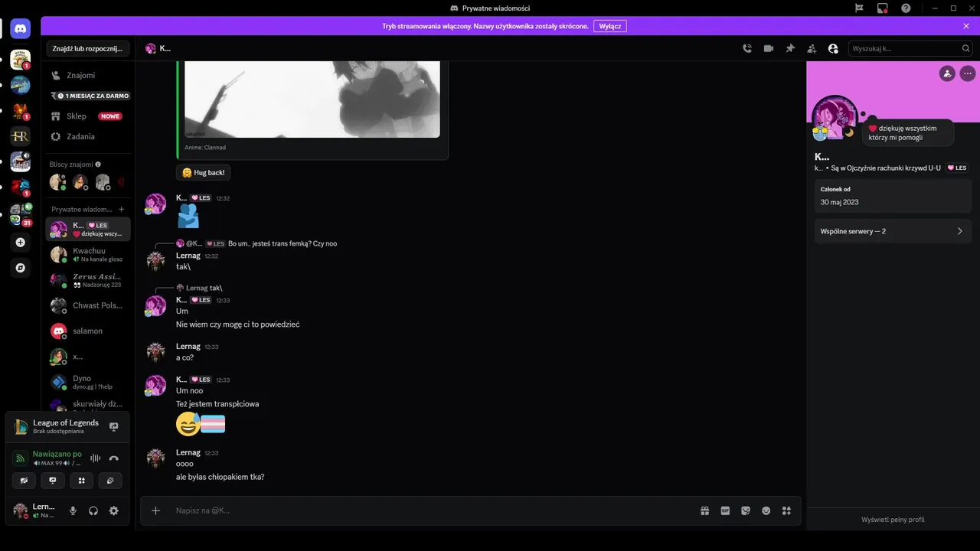The image size is (980, 551).
Task: Disconnect from the voice call
Action: pos(114,458)
